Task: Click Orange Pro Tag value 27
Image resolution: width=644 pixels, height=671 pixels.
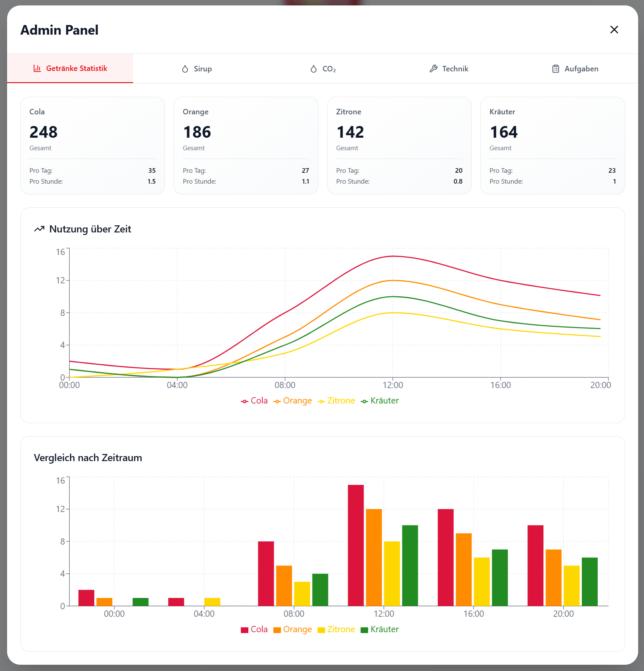Action: [x=306, y=171]
